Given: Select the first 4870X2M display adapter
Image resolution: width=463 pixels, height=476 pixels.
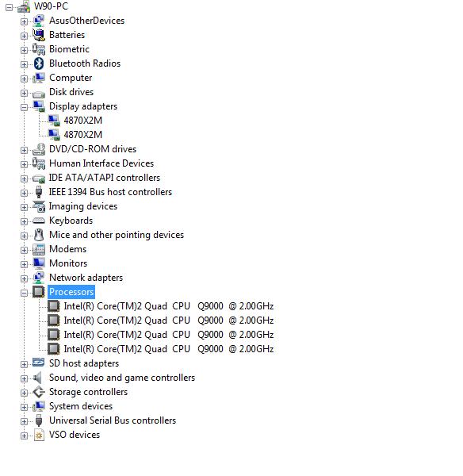Looking at the screenshot, I should click(x=82, y=121).
